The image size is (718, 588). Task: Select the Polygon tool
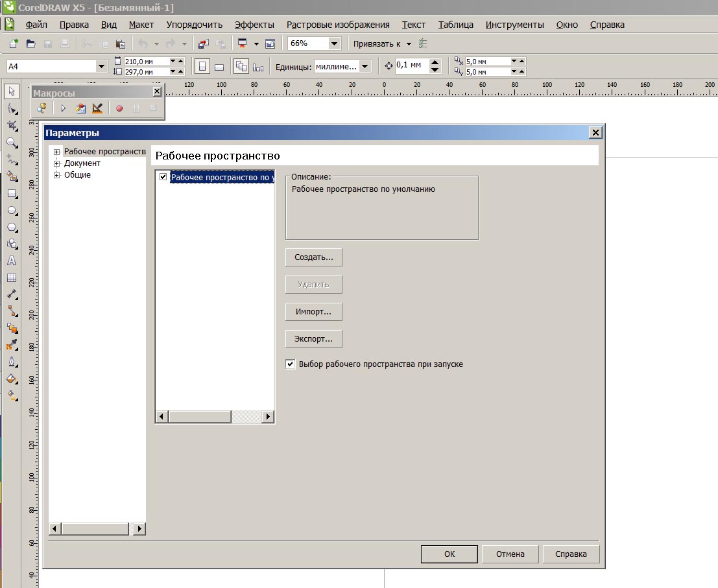11,227
